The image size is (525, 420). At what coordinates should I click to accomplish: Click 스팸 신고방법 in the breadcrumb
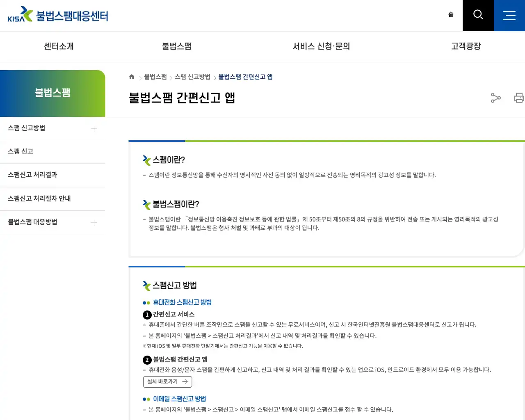tap(193, 77)
